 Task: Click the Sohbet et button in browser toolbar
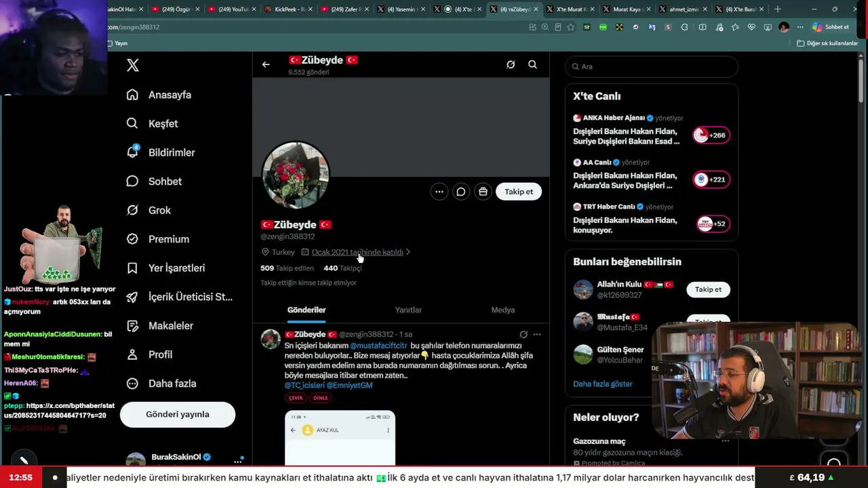pos(831,27)
